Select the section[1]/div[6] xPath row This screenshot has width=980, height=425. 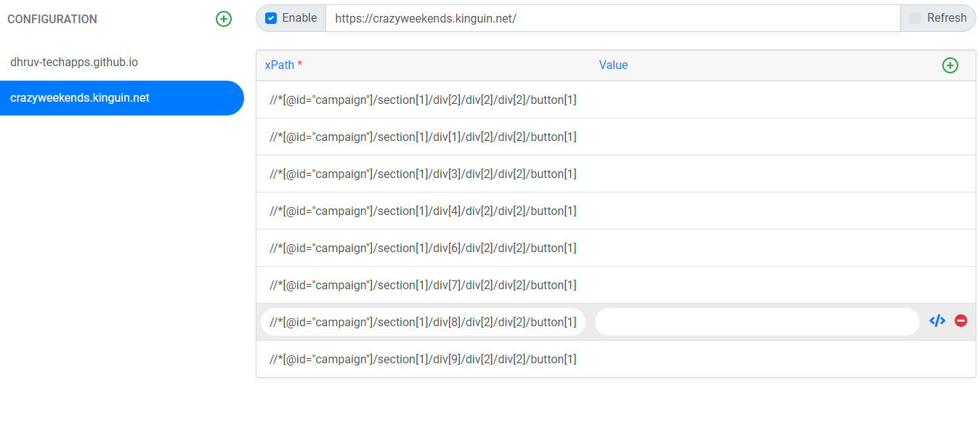[615, 248]
